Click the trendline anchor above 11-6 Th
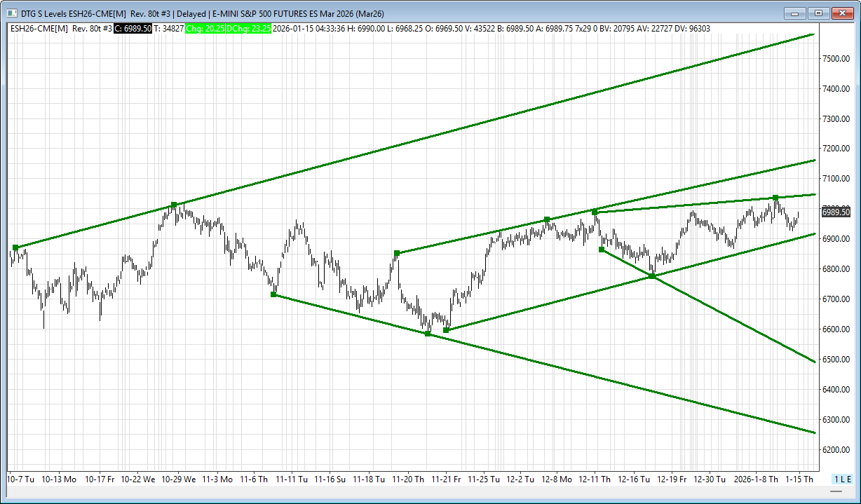 (273, 294)
